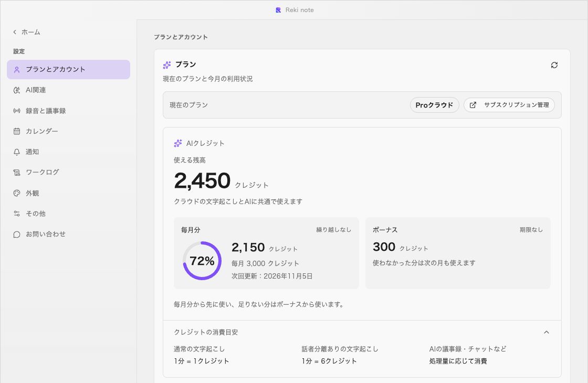Collapse the クレジットの消費目安 section
This screenshot has width=588, height=383.
click(x=547, y=332)
